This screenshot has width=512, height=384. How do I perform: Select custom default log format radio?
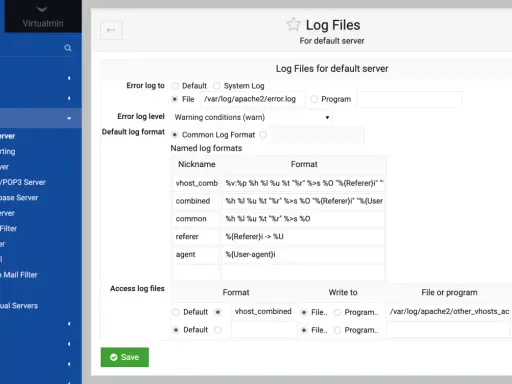[263, 135]
